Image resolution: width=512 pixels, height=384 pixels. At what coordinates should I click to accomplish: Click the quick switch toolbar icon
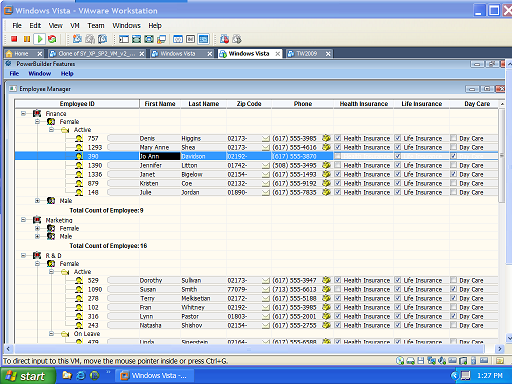tap(136, 39)
